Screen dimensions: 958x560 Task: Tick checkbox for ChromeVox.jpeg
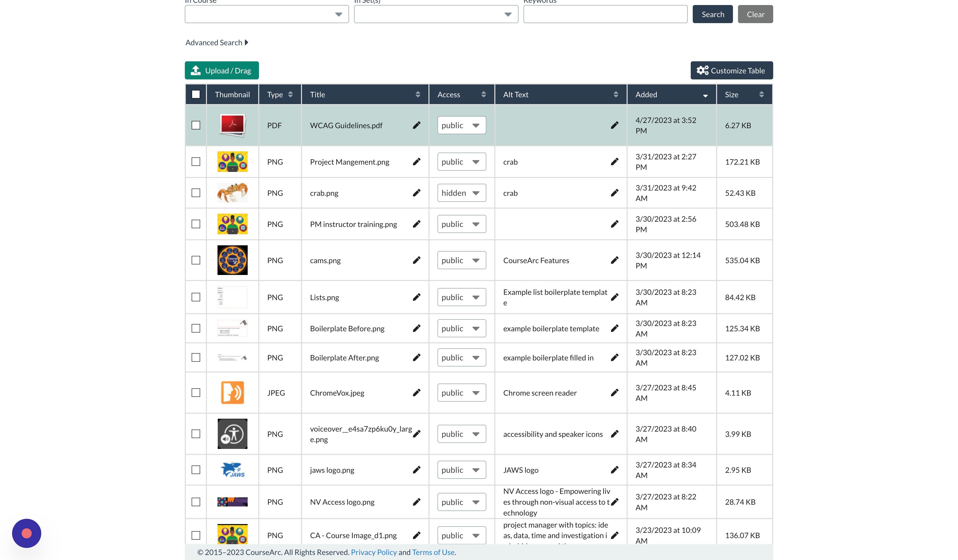point(196,392)
